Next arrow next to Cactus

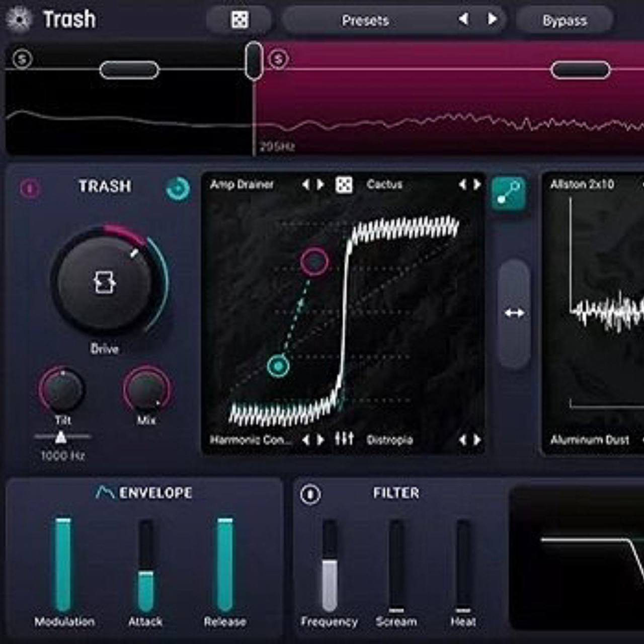[x=477, y=185]
